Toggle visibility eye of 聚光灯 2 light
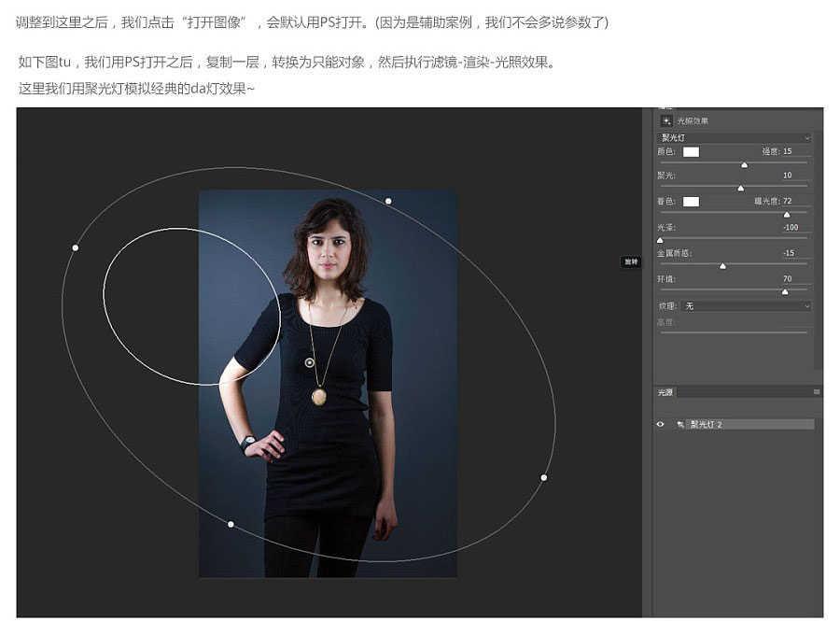This screenshot has width=840, height=621. tap(661, 424)
